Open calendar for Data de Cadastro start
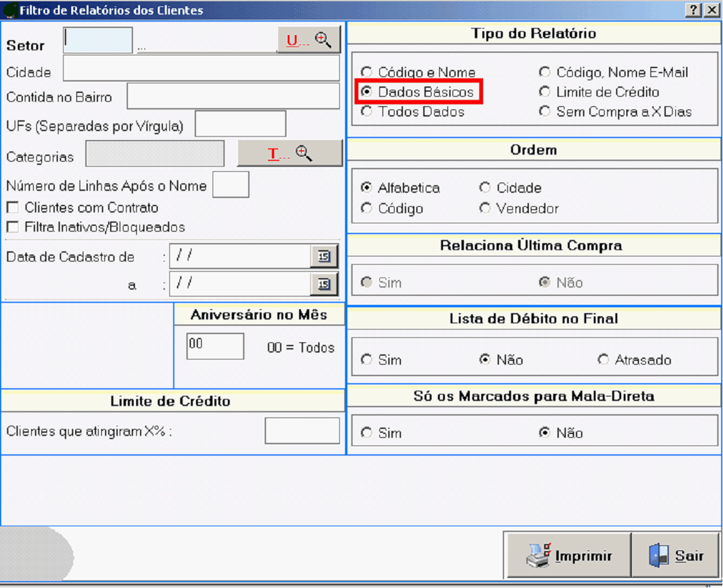Image resolution: width=723 pixels, height=588 pixels. point(324,256)
